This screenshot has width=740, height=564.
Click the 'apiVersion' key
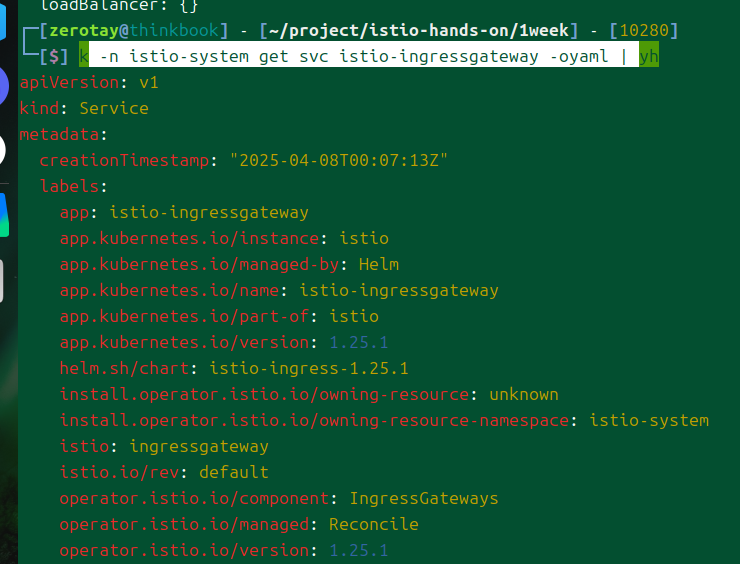(x=69, y=83)
